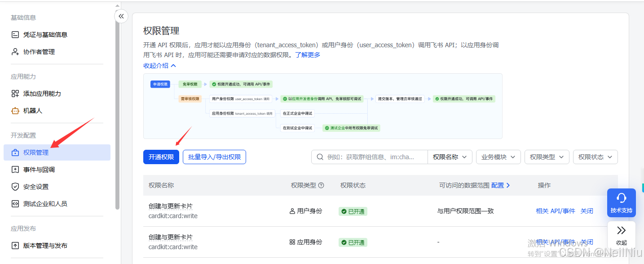This screenshot has width=644, height=264.
Task: Click the 用户身份 cell text
Action: (310, 211)
